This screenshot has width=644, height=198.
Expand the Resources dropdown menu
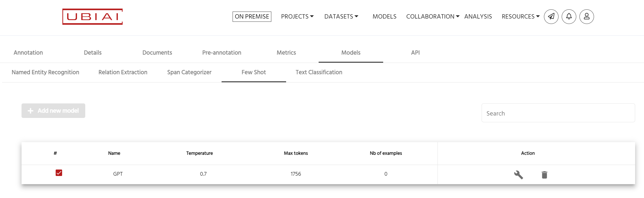[520, 17]
